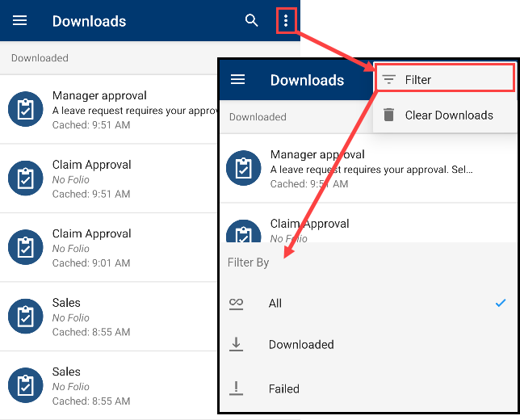Viewport: 520px width, 420px height.
Task: Tap Downloads title in left screen header
Action: point(89,21)
